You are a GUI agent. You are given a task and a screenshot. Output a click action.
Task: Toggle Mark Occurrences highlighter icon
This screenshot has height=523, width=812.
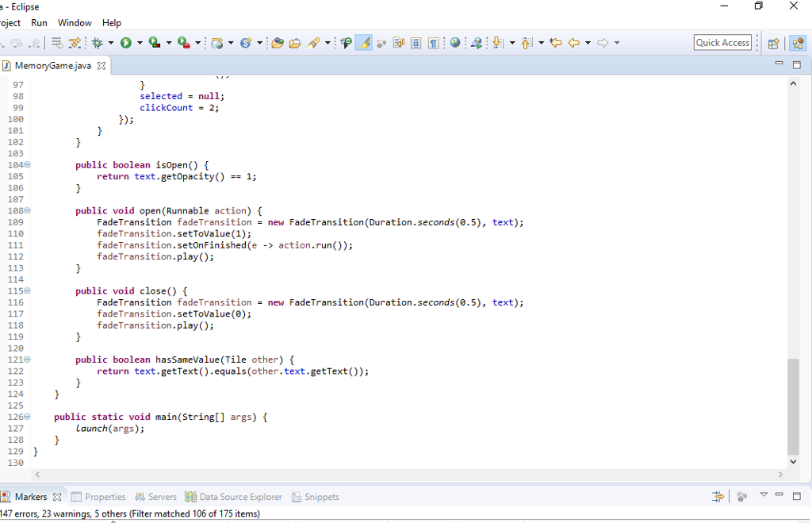click(365, 43)
